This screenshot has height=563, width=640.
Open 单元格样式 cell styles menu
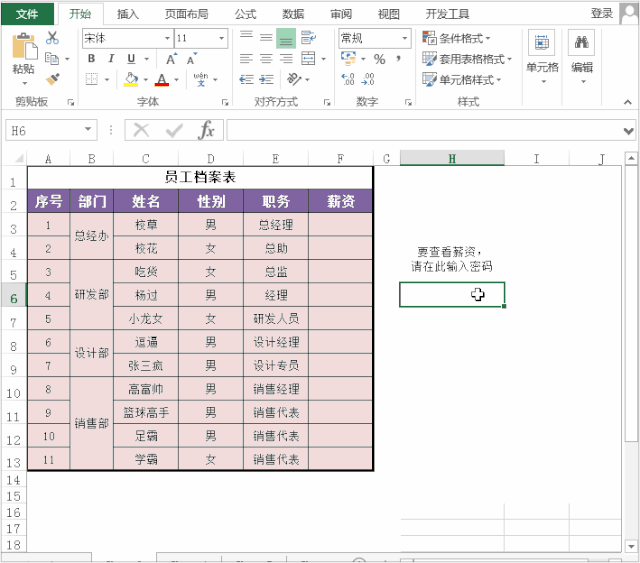[462, 80]
